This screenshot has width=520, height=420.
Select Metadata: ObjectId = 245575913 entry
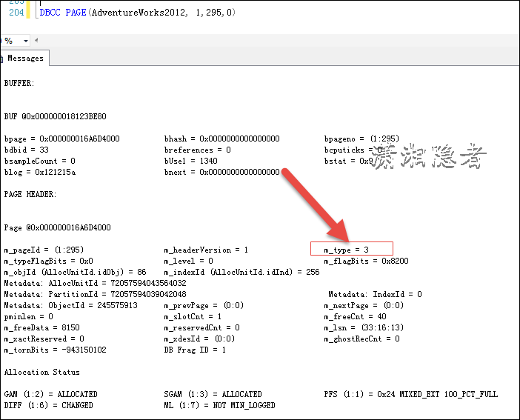pos(70,305)
